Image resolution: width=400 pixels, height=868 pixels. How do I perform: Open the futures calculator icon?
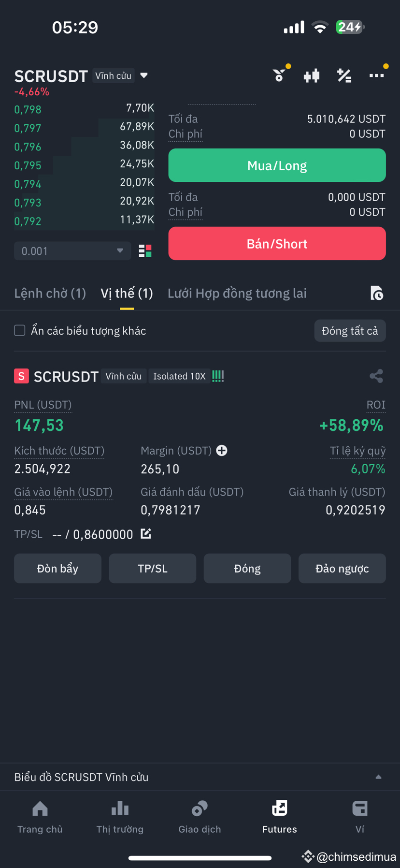coord(344,75)
